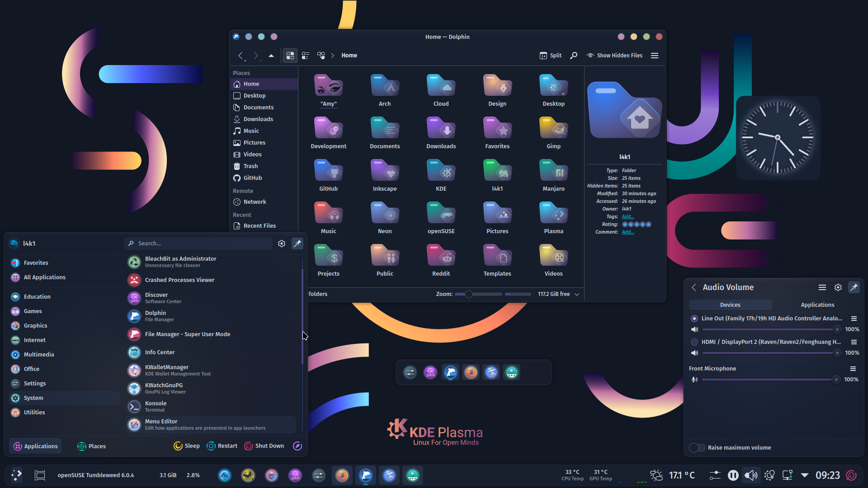Select Line Out as default device
The height and width of the screenshot is (488, 868).
pos(694,319)
